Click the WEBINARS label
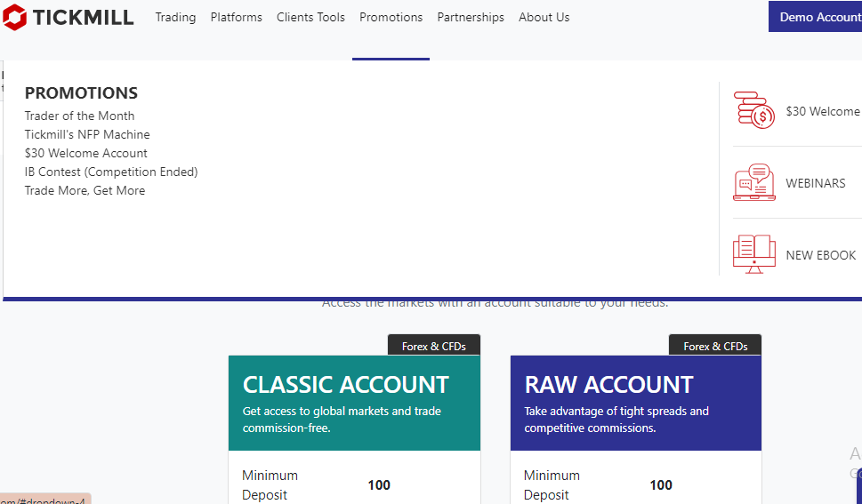 (x=816, y=183)
